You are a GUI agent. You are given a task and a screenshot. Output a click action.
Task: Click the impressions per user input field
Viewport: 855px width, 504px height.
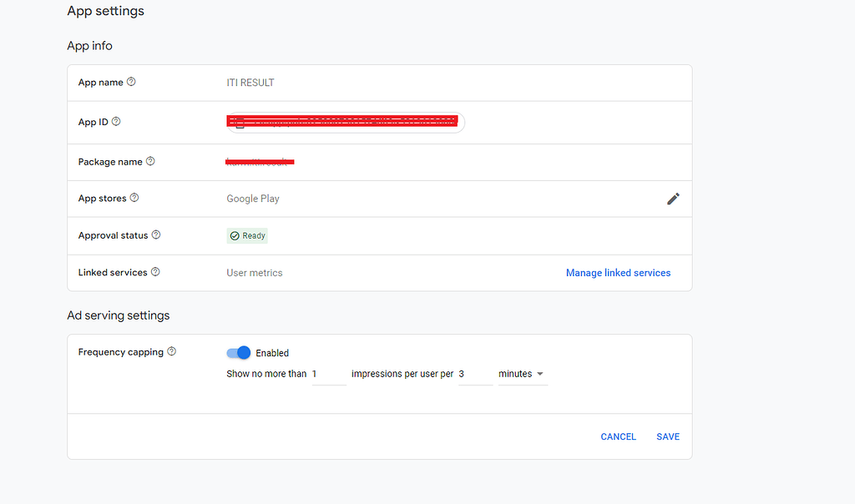(328, 374)
